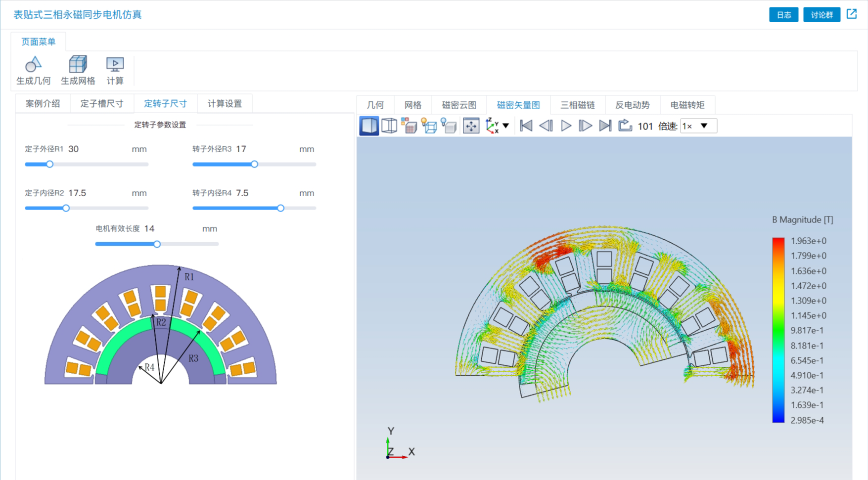Screen dimensions: 868x480
Task: Click the motor dimension diagram image
Action: 161,325
